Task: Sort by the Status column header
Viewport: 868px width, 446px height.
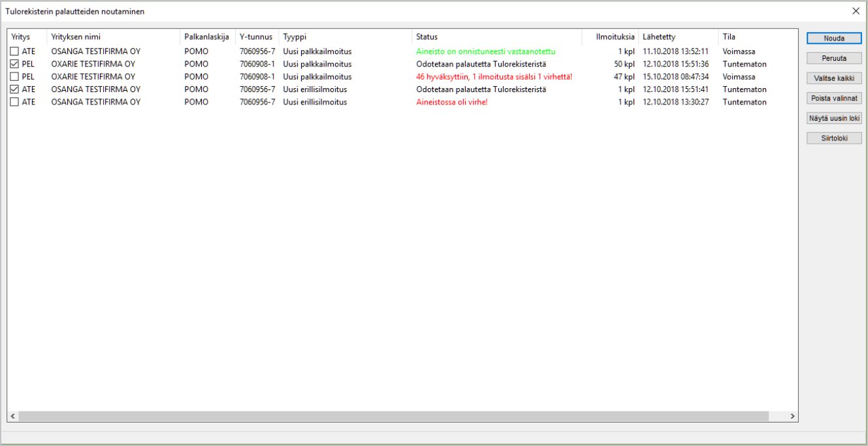Action: pos(496,37)
